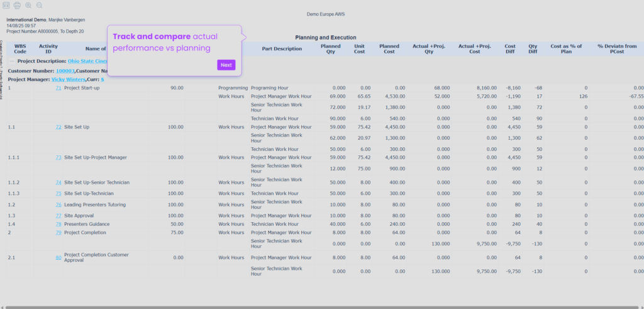
Task: Open activity ID 72 link
Action: (58, 127)
